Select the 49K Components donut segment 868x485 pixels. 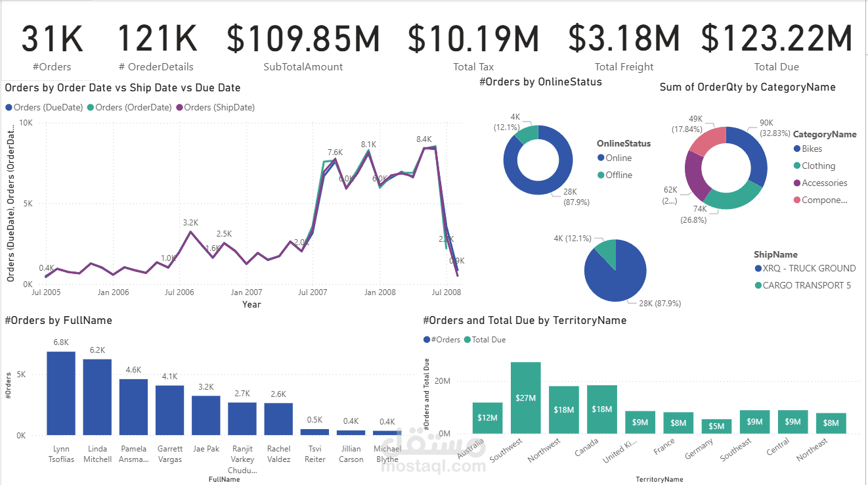pos(708,140)
